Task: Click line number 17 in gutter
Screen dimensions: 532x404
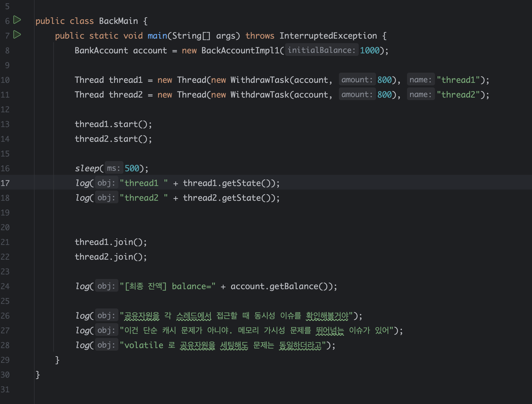Action: pos(5,183)
